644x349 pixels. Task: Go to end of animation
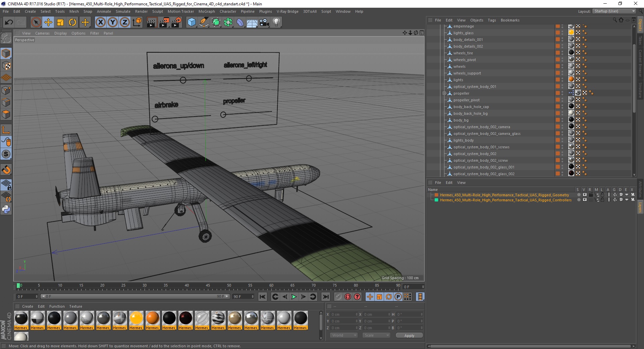tap(326, 297)
